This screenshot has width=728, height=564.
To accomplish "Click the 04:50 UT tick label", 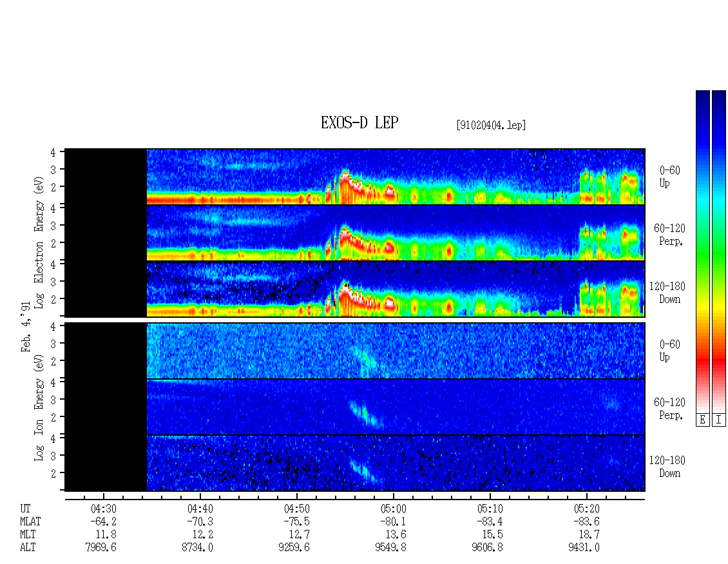I will click(297, 509).
